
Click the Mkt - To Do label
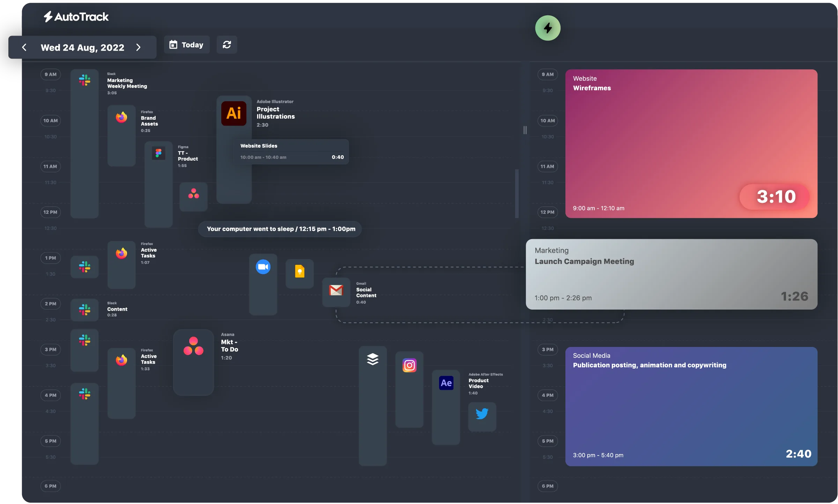[230, 346]
